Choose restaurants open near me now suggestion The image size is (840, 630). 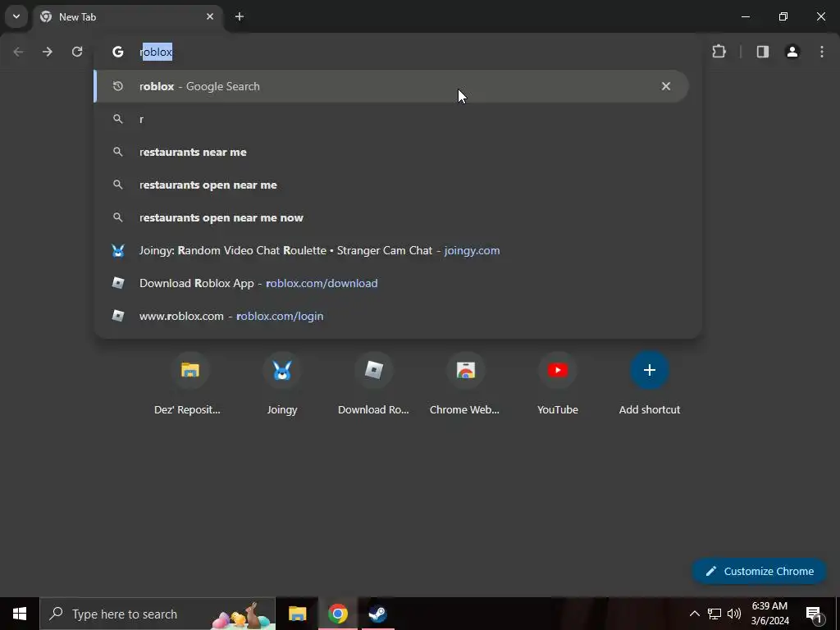391,217
